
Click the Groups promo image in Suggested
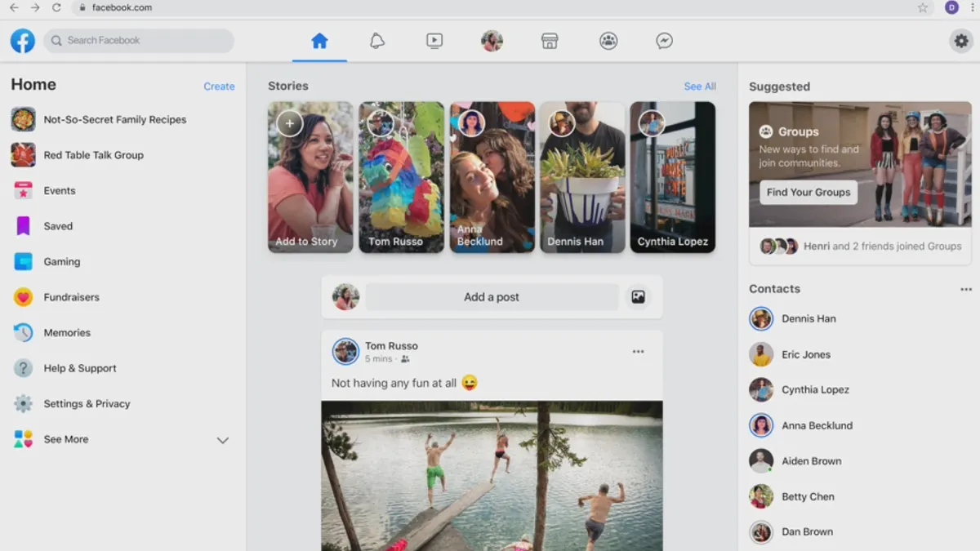tap(860, 164)
